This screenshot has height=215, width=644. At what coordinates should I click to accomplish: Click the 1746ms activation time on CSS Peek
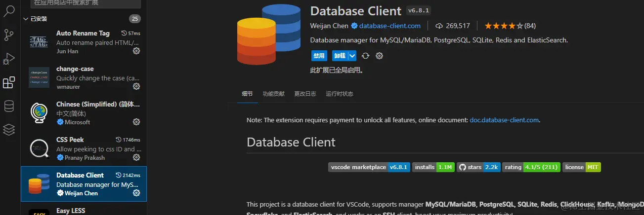click(x=128, y=140)
